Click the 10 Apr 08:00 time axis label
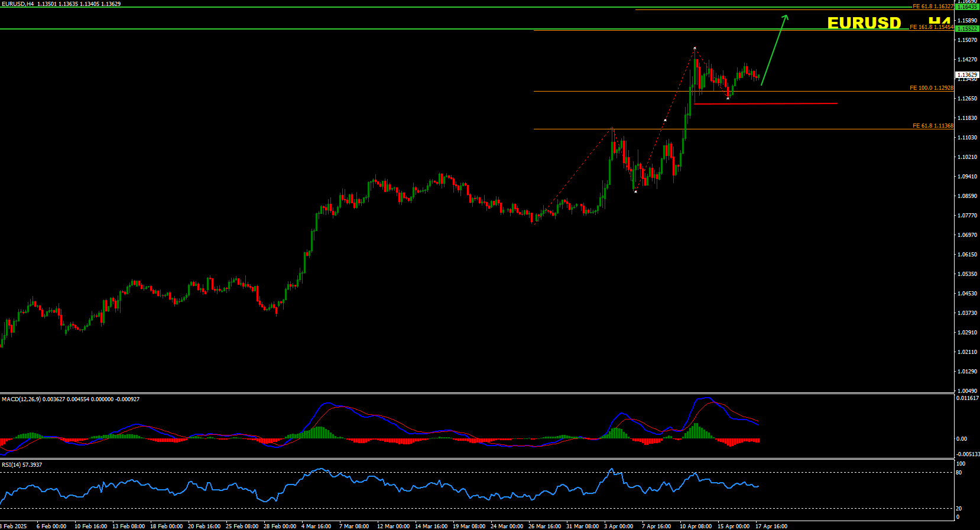 pos(695,526)
